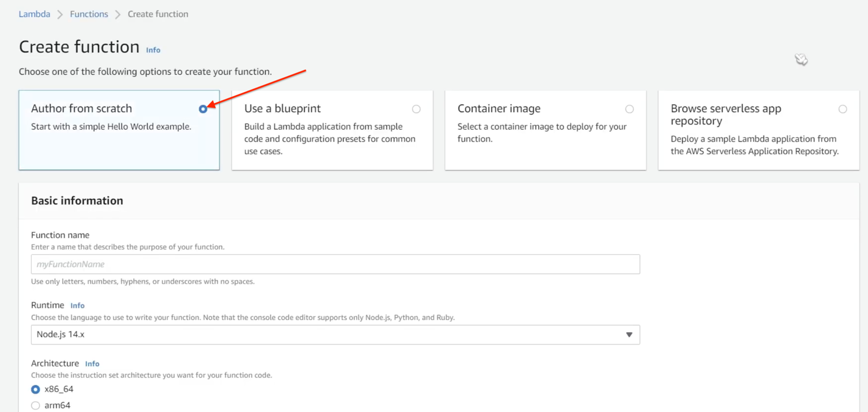Image resolution: width=868 pixels, height=412 pixels.
Task: Open the Runtime Node.js 14.x dropdown
Action: coord(336,335)
